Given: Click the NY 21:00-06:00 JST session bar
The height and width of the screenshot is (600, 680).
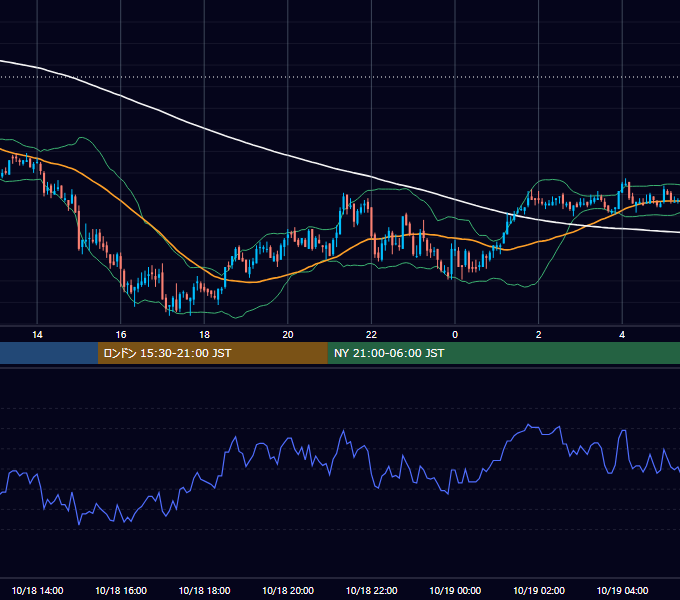Looking at the screenshot, I should [x=503, y=353].
